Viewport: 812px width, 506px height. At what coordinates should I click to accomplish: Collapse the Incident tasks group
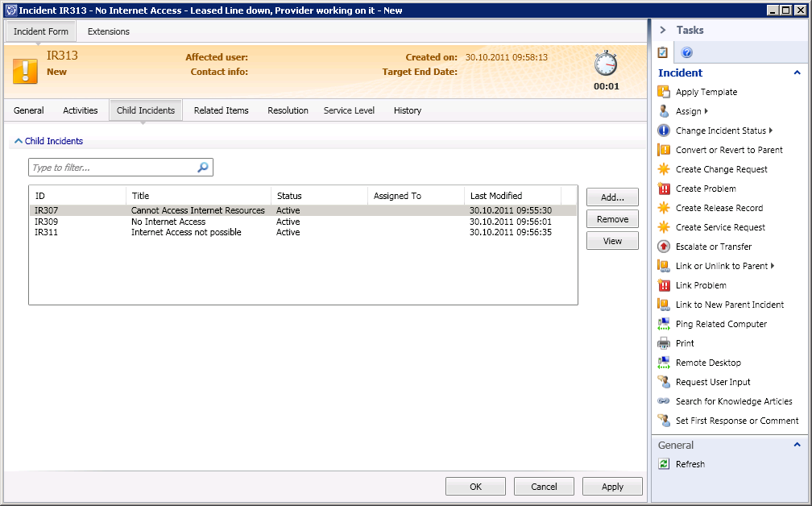click(797, 73)
